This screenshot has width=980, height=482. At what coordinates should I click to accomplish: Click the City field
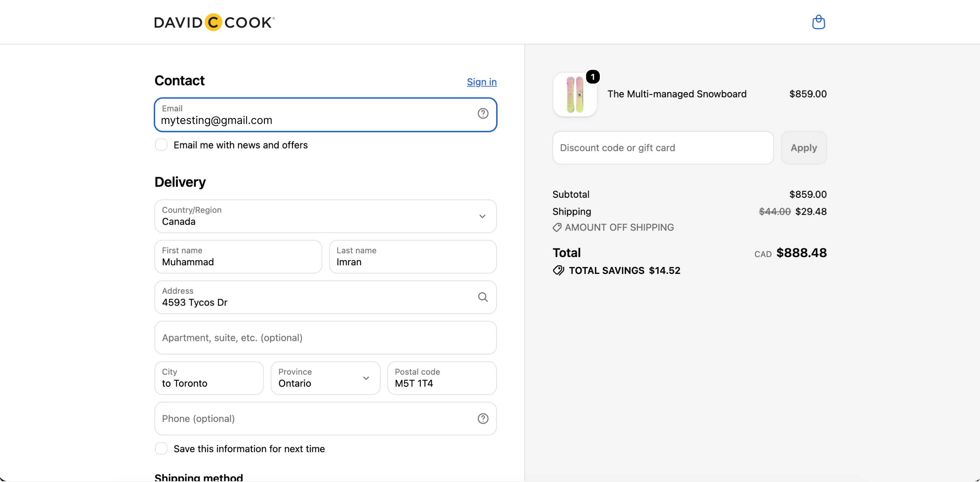[209, 378]
